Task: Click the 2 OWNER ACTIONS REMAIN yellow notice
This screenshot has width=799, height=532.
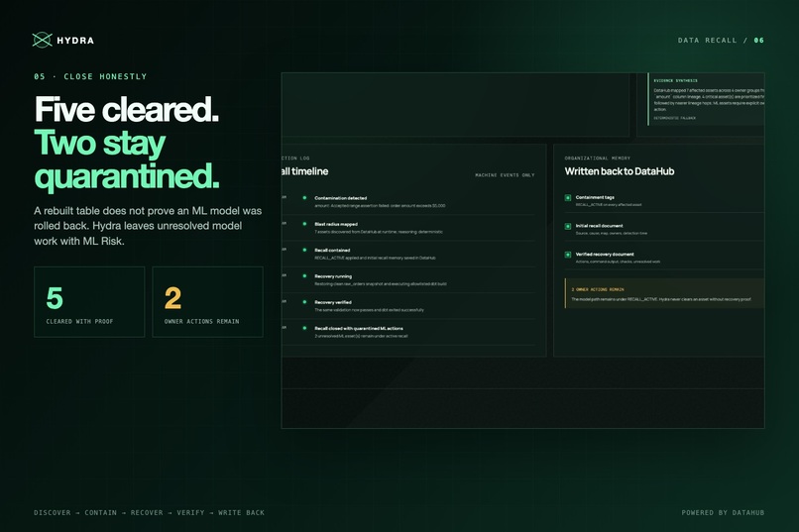Action: 664,294
